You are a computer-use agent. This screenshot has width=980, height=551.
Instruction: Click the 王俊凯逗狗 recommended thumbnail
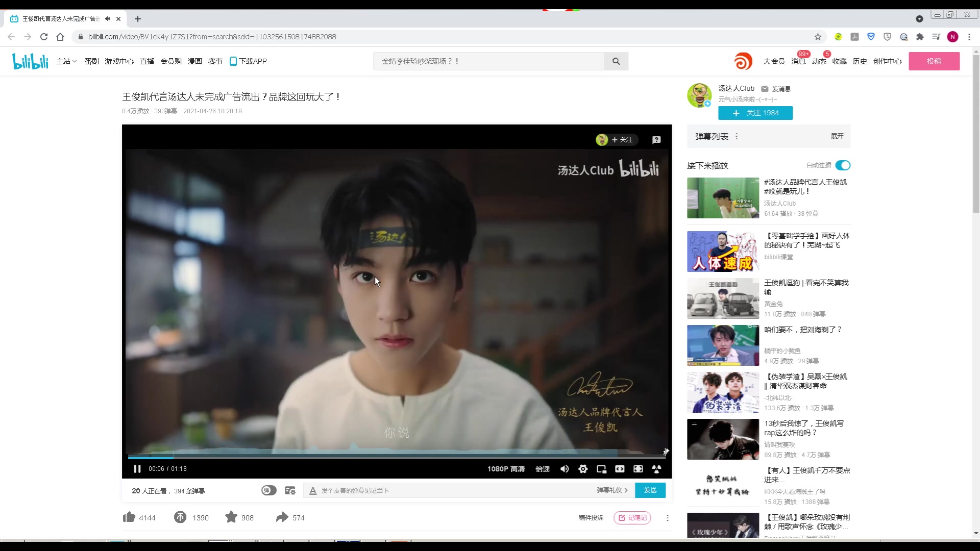click(x=723, y=298)
